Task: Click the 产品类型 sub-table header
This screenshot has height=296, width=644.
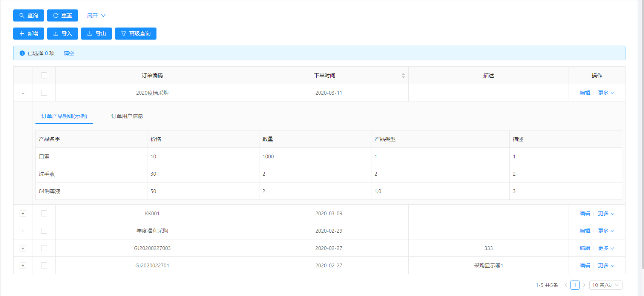Action: coord(440,139)
